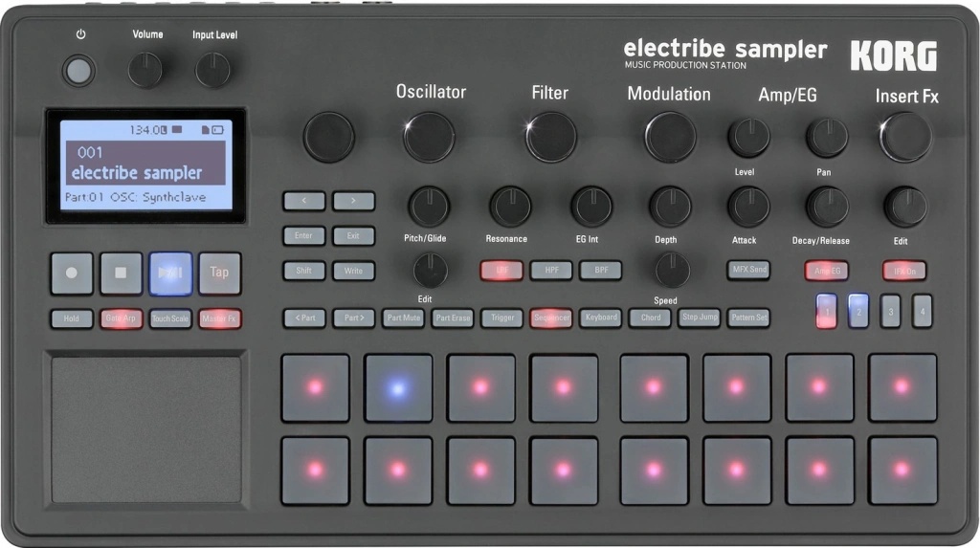Touch the Amp/EG Level knob
Viewport: 980px width, 548px height.
748,138
